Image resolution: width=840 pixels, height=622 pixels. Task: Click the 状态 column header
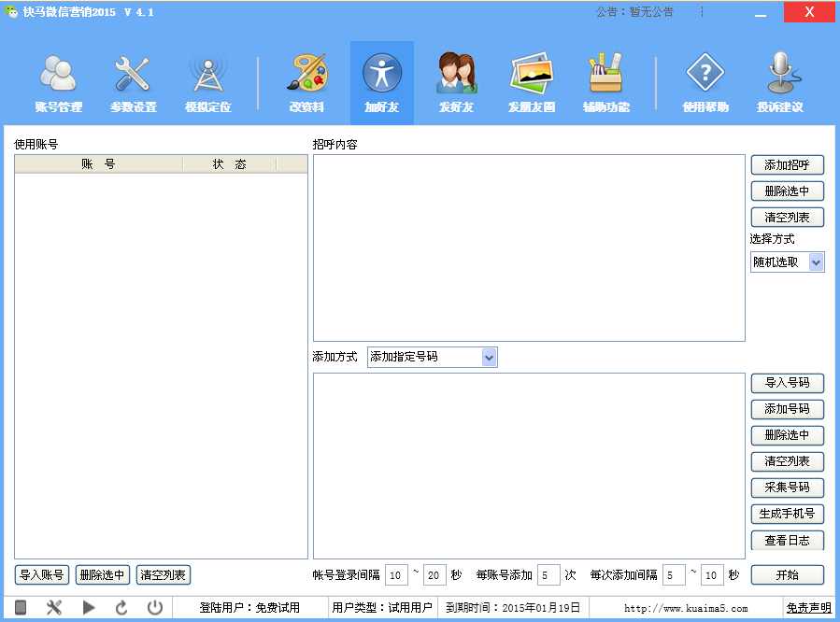[x=229, y=164]
